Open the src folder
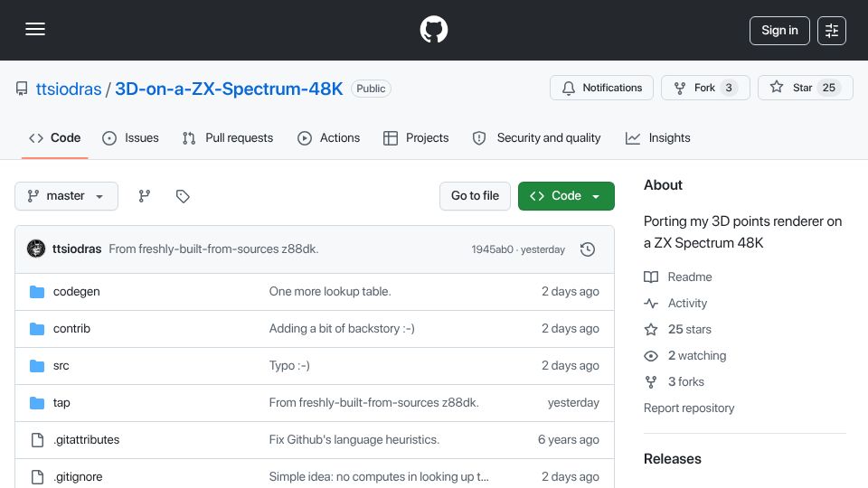The image size is (868, 488). point(61,366)
